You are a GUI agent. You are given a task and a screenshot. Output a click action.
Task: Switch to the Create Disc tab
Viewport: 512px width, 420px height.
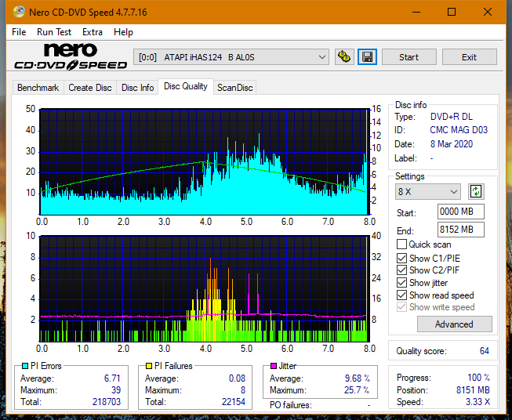[90, 88]
